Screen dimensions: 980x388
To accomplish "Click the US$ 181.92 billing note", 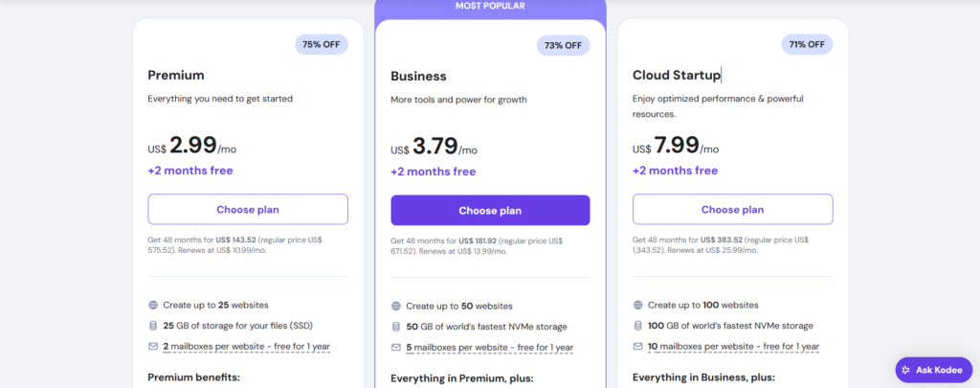I will (x=477, y=246).
